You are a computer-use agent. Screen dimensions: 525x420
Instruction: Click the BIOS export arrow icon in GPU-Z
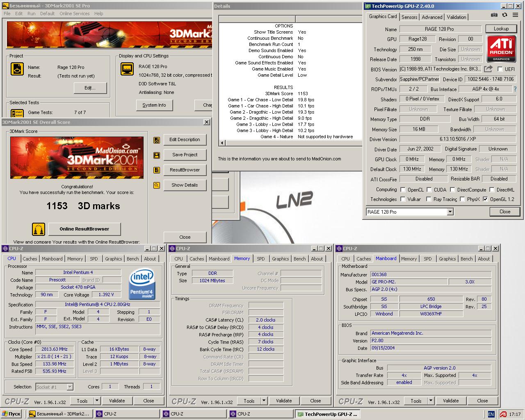pos(488,69)
